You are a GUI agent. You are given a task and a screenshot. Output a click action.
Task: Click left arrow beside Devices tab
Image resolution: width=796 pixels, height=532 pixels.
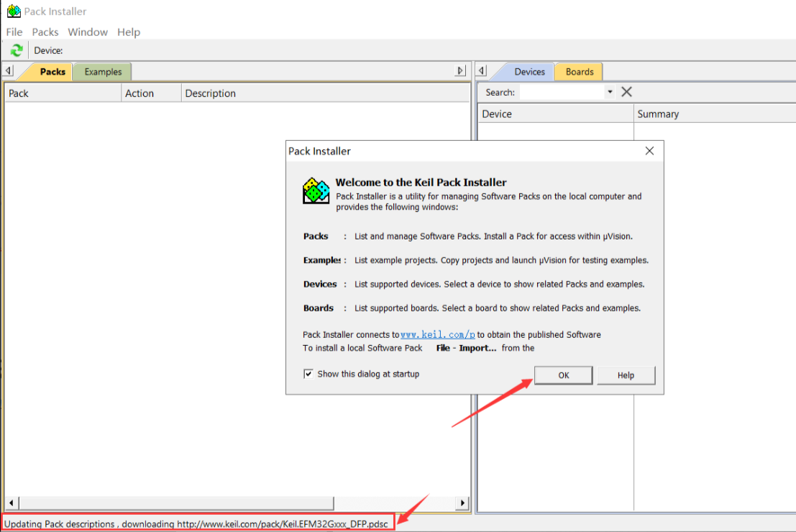[482, 70]
